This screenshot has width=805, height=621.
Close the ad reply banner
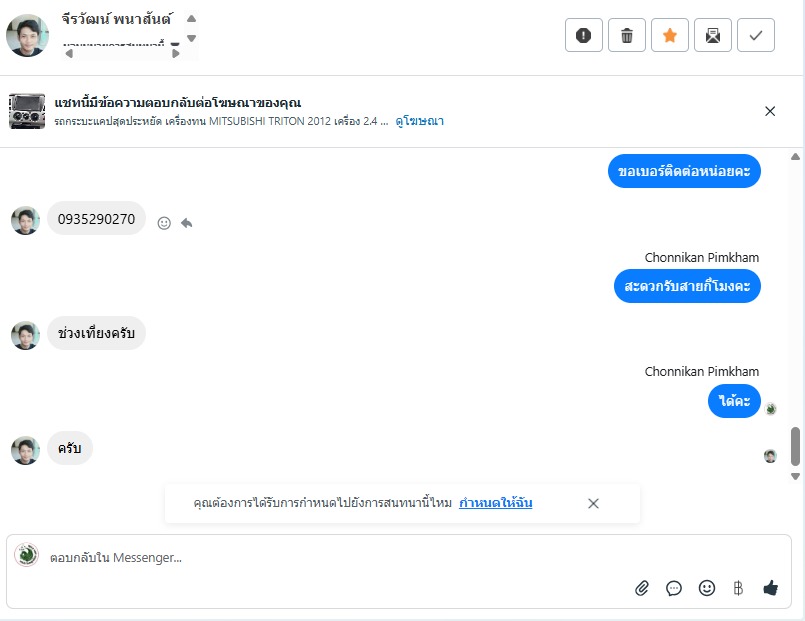coord(770,111)
